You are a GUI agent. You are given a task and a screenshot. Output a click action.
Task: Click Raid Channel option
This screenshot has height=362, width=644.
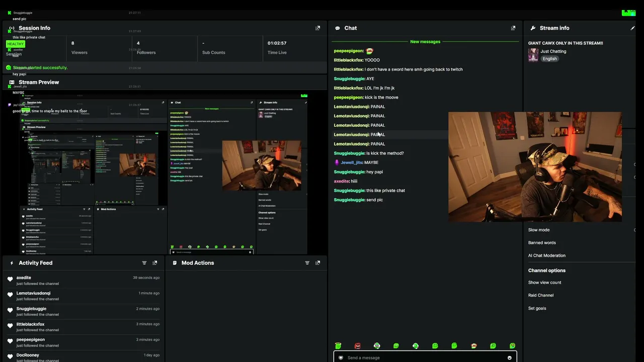click(x=541, y=295)
